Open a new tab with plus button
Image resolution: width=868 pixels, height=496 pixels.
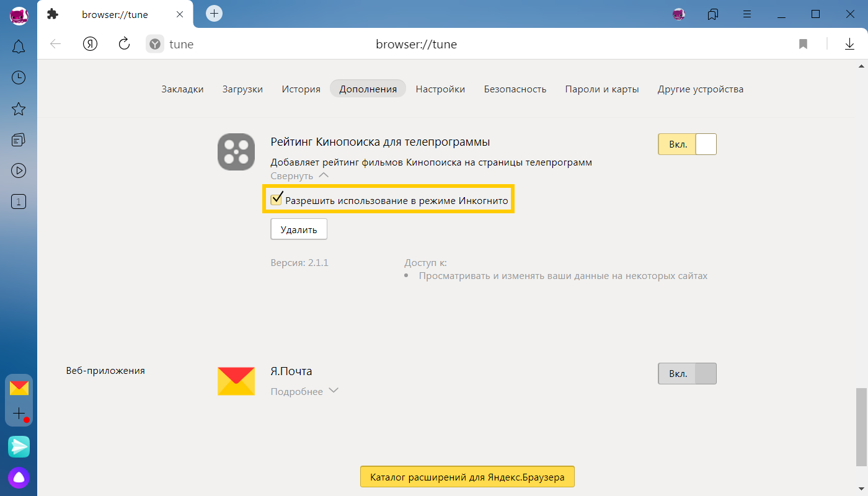coord(214,13)
